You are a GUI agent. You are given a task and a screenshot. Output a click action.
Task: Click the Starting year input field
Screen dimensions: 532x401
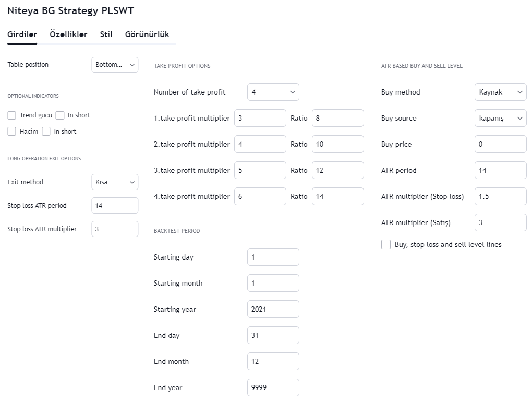(x=273, y=309)
